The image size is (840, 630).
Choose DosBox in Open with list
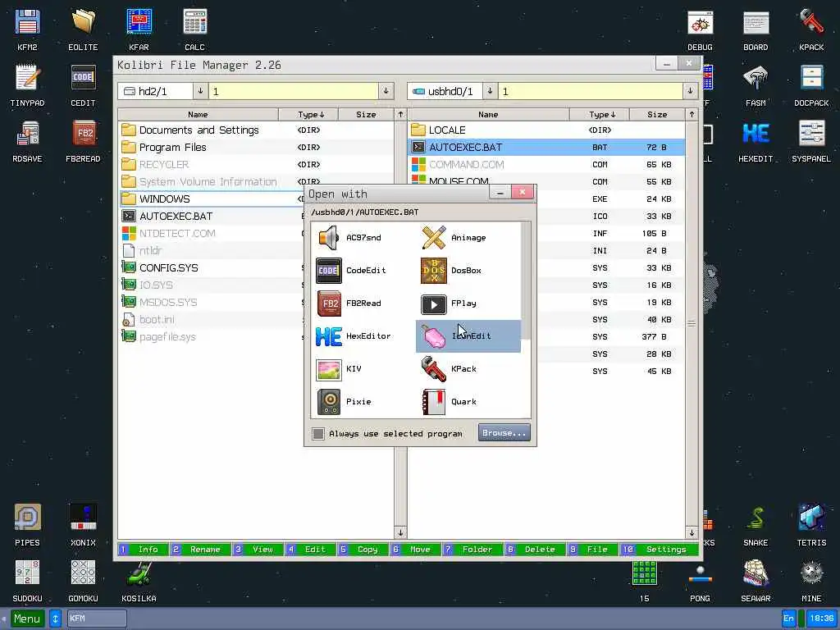468,271
